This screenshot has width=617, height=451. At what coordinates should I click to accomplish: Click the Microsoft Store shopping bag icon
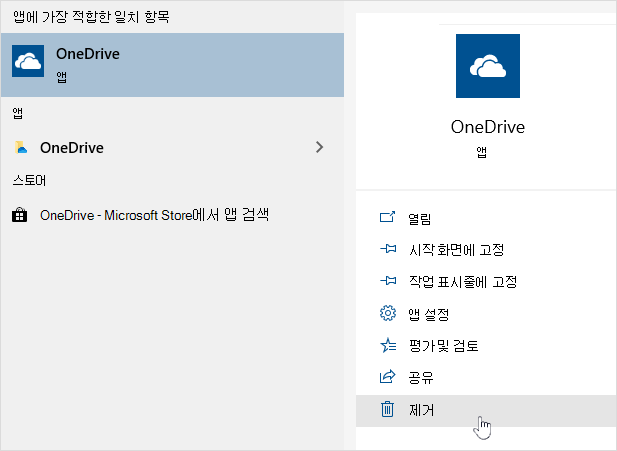coord(20,215)
